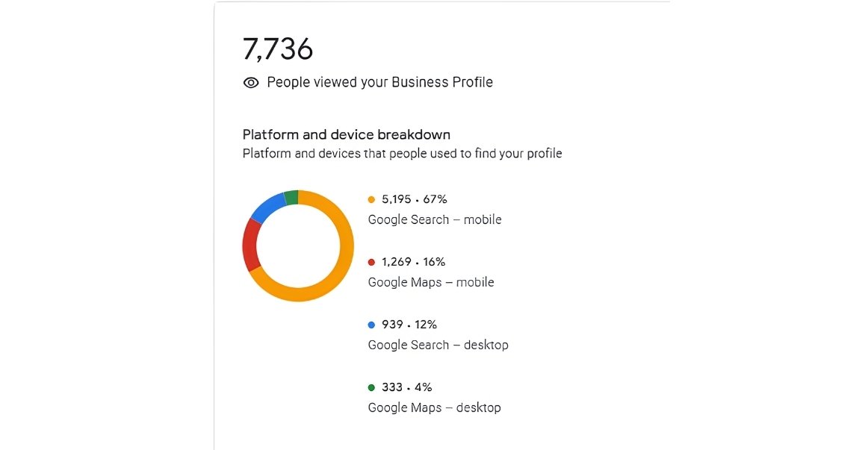Select the "Google Search – mobile" label

pos(435,219)
